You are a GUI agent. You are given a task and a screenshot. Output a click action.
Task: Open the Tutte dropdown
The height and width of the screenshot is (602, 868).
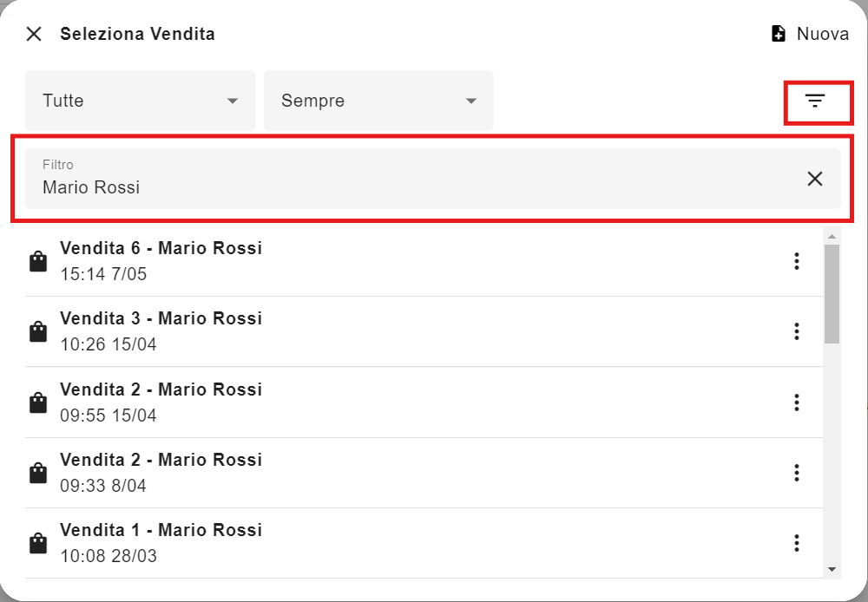coord(140,101)
